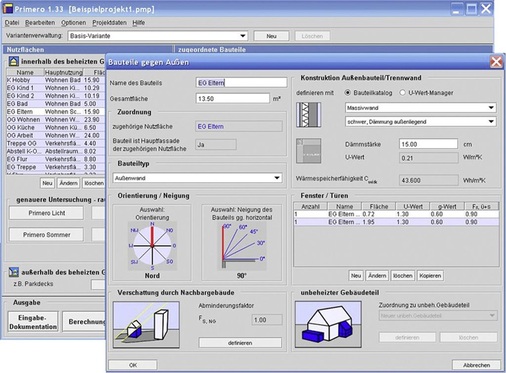The height and width of the screenshot is (373, 506).
Task: Select NW direction on the orientation compass
Action: pyautogui.click(x=134, y=230)
